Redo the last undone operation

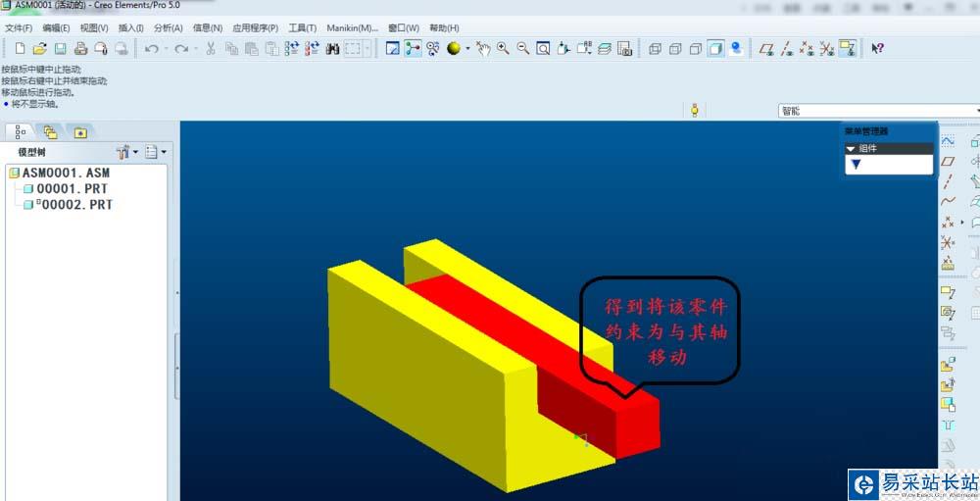[x=181, y=48]
